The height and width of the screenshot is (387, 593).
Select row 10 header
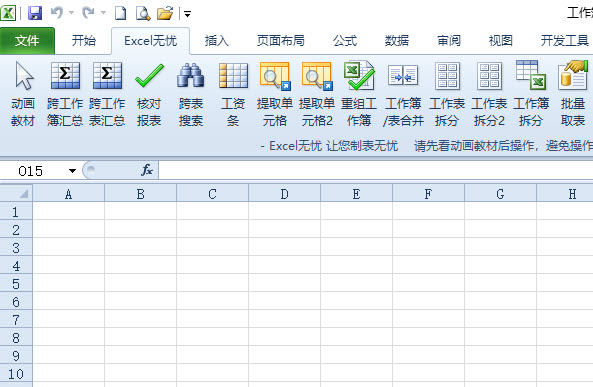point(16,374)
